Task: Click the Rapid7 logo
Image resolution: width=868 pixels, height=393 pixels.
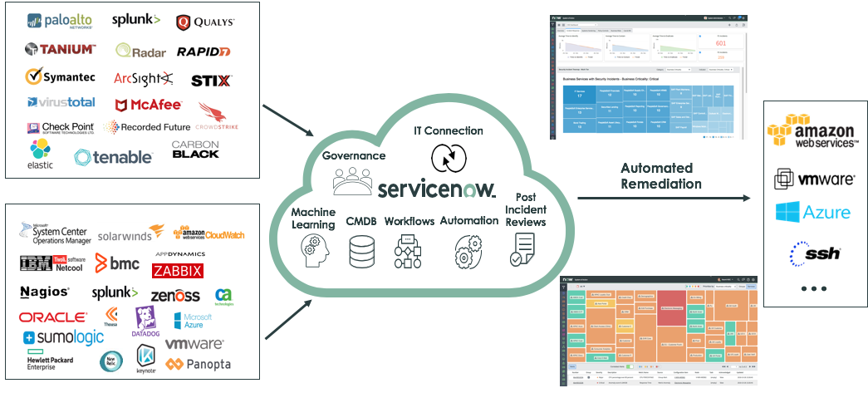Action: (x=204, y=52)
